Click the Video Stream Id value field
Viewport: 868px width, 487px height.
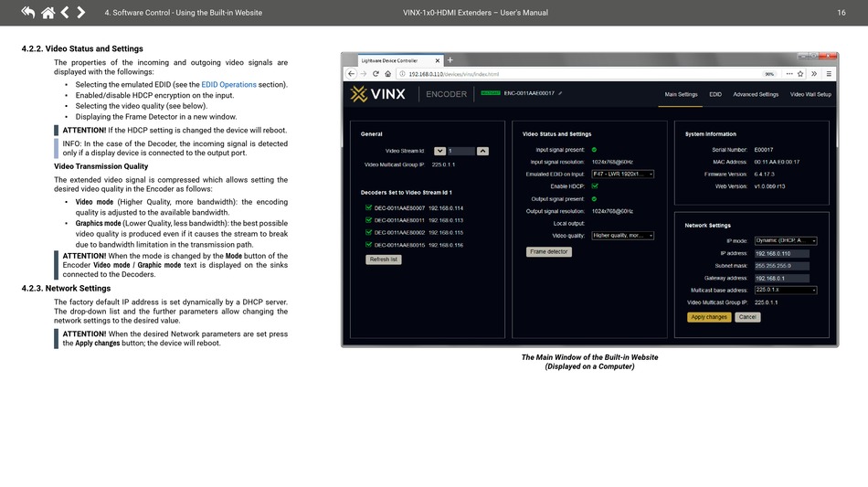[461, 151]
